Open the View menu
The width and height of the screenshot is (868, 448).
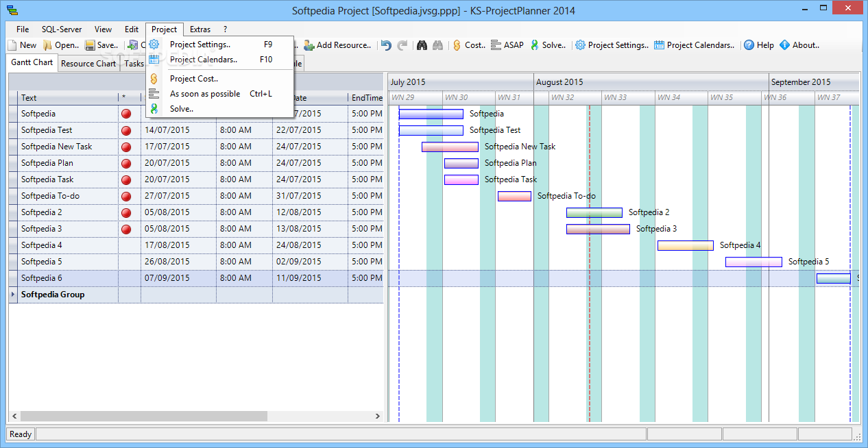(x=104, y=29)
